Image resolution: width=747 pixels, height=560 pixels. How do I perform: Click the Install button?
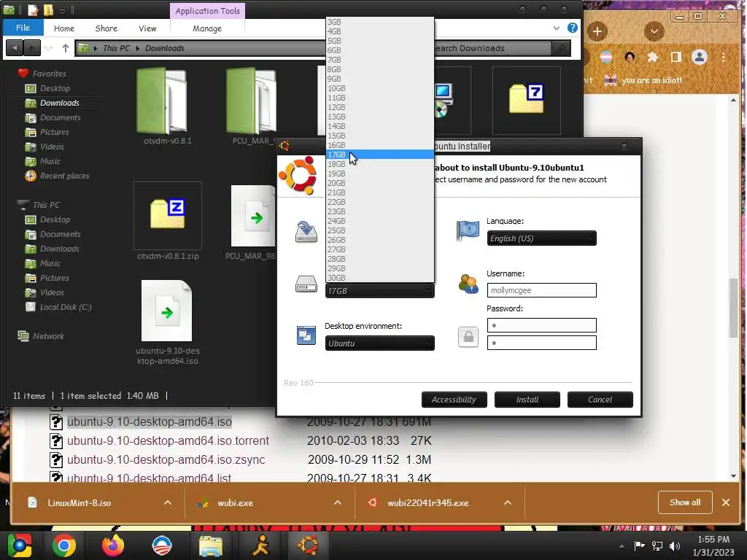point(527,400)
